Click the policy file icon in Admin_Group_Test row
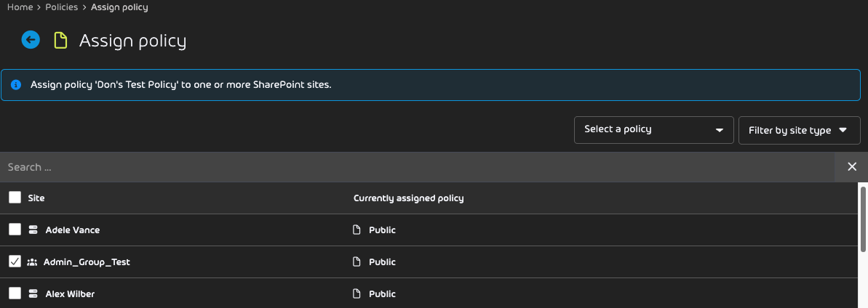The width and height of the screenshot is (868, 308). point(357,262)
